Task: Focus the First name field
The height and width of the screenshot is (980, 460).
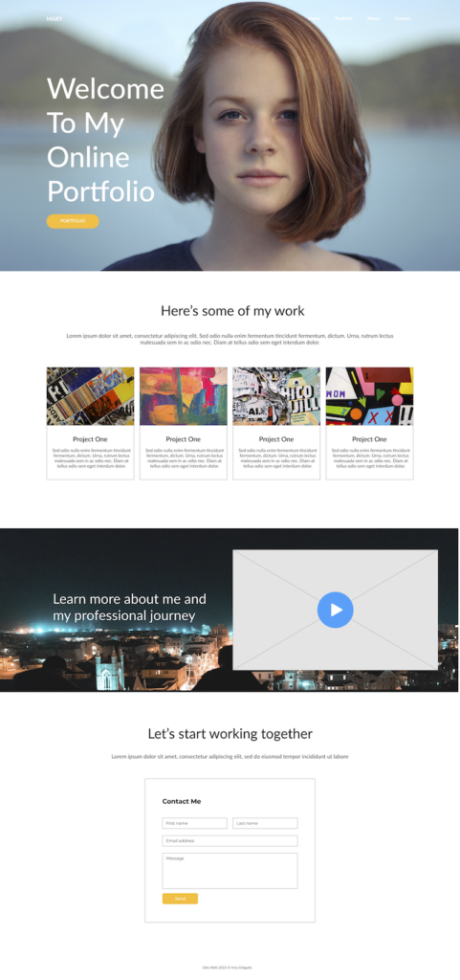Action: point(195,823)
